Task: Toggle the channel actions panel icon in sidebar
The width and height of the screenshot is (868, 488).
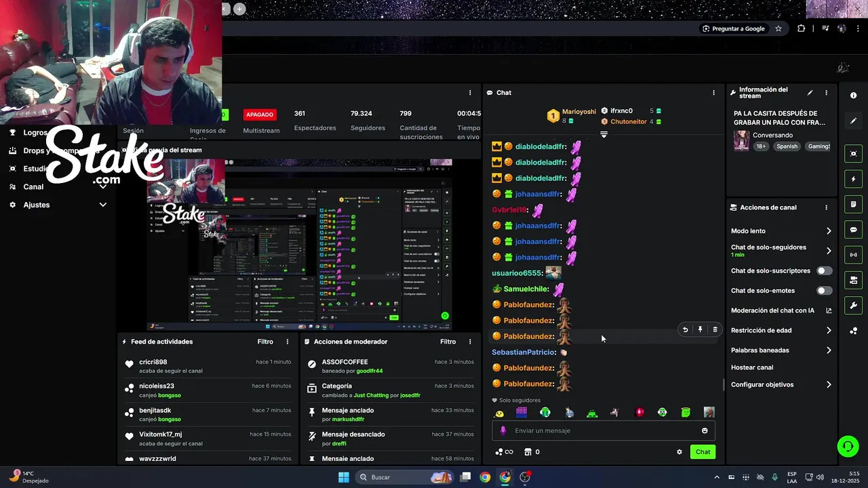Action: pyautogui.click(x=853, y=280)
